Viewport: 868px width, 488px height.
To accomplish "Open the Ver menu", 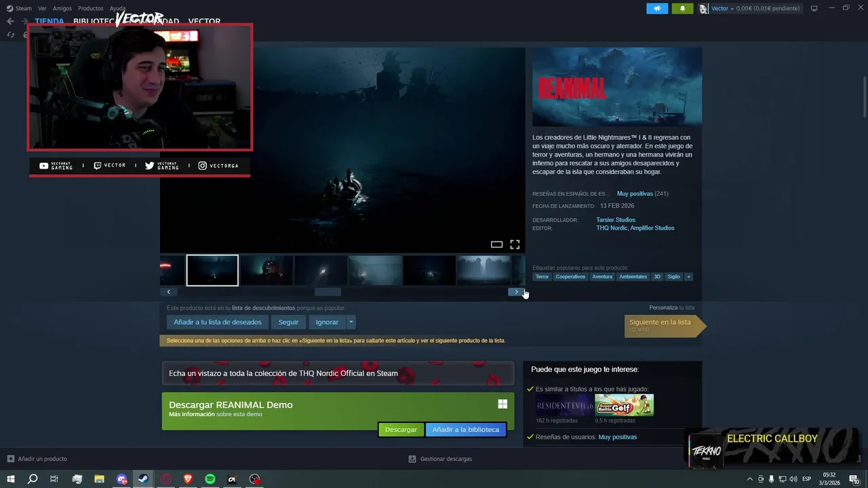I will point(42,8).
